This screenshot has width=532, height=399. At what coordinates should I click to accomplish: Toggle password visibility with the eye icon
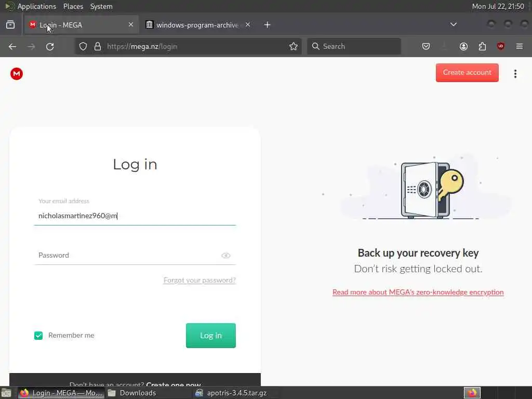(226, 256)
